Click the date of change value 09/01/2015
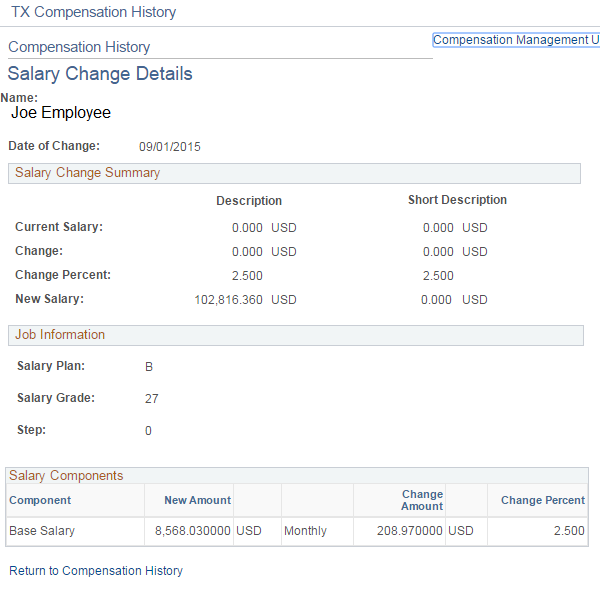 click(x=170, y=147)
